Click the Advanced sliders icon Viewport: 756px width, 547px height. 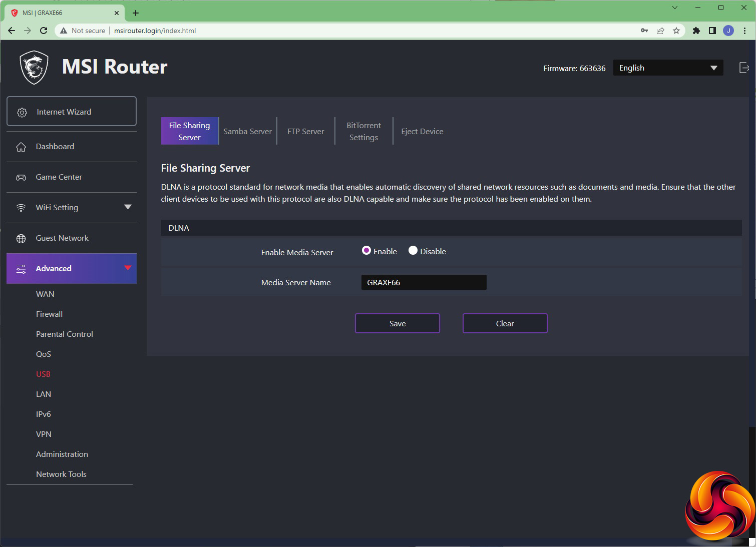pos(21,269)
